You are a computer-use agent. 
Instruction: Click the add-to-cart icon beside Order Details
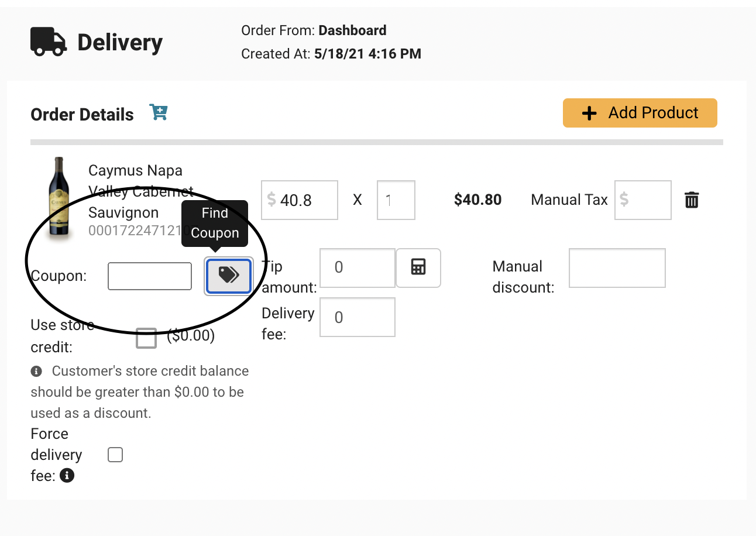(159, 112)
